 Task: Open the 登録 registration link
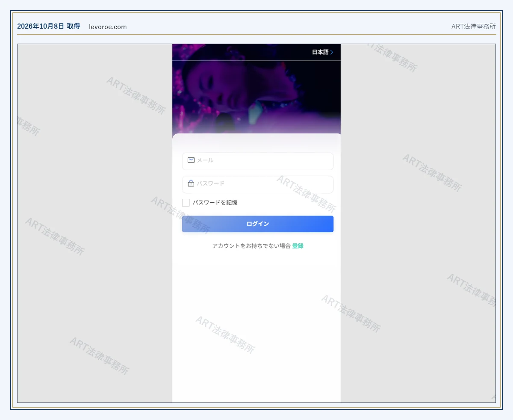click(298, 246)
